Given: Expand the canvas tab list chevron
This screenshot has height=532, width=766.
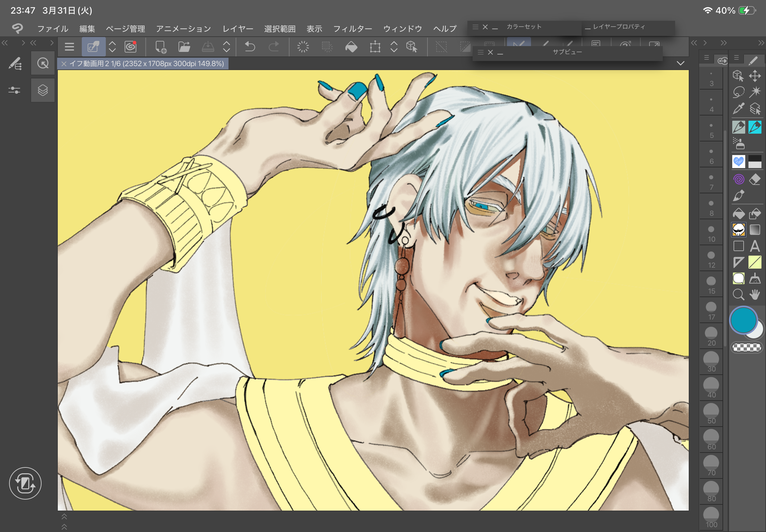Looking at the screenshot, I should [x=681, y=63].
